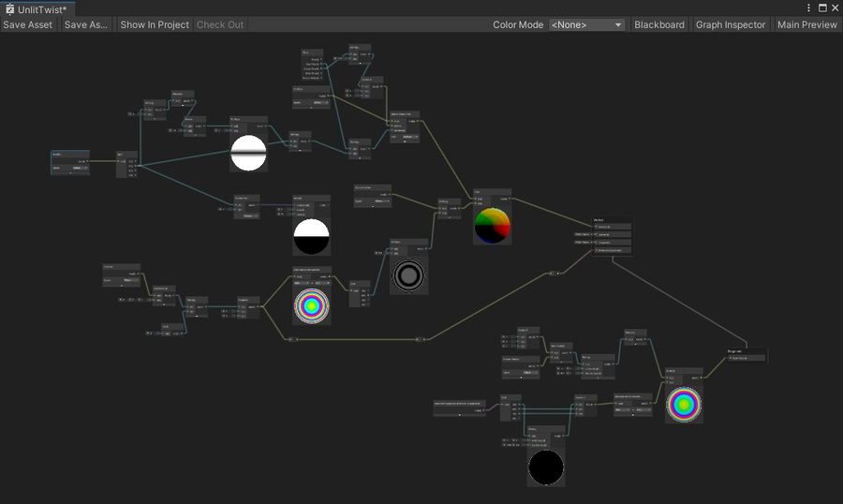Click the Save As button
The width and height of the screenshot is (843, 504).
coord(86,24)
